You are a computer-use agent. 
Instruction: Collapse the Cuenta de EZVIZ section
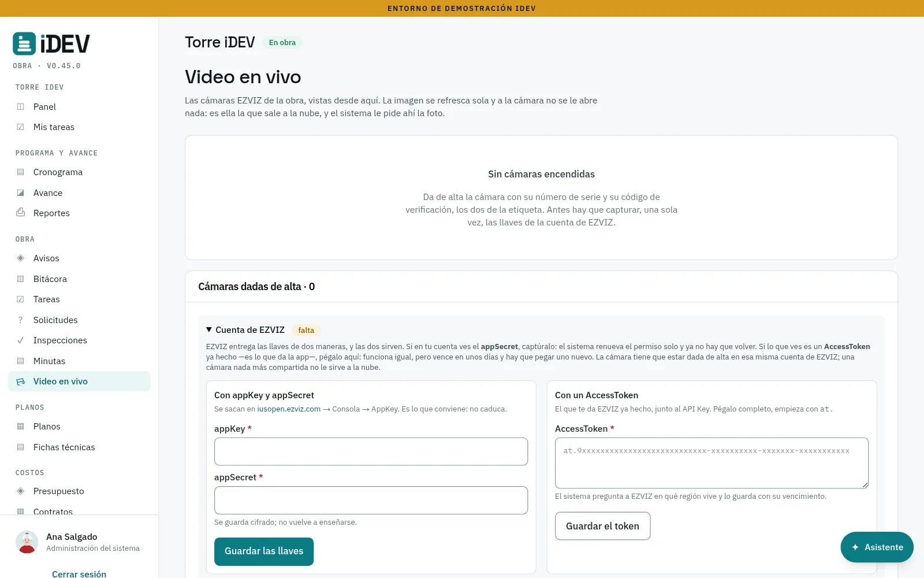coord(209,330)
